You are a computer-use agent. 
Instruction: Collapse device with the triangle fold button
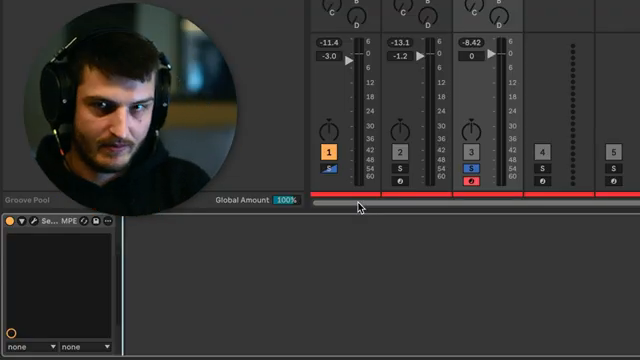[22, 221]
